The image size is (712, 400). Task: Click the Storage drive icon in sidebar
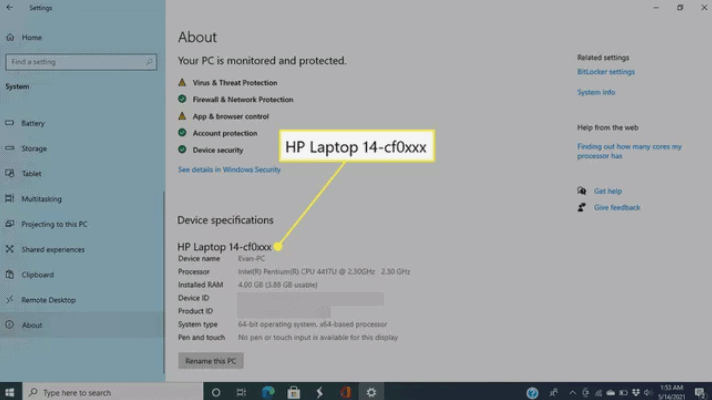(10, 148)
